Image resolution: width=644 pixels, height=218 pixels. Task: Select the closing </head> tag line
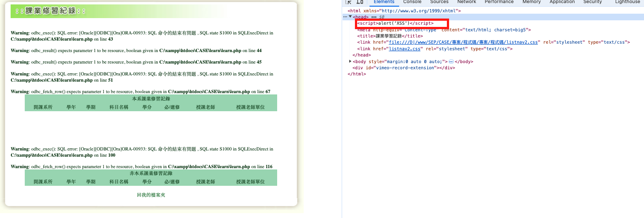(x=361, y=55)
